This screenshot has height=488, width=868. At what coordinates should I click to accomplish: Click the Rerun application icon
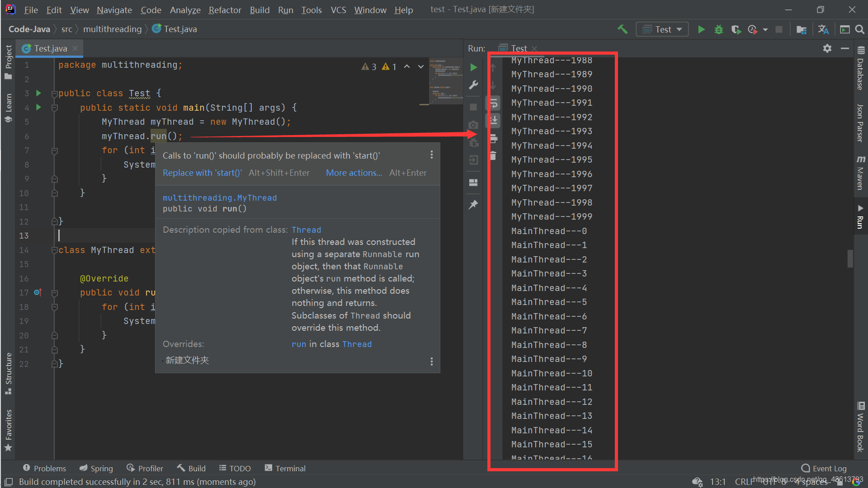(x=474, y=66)
